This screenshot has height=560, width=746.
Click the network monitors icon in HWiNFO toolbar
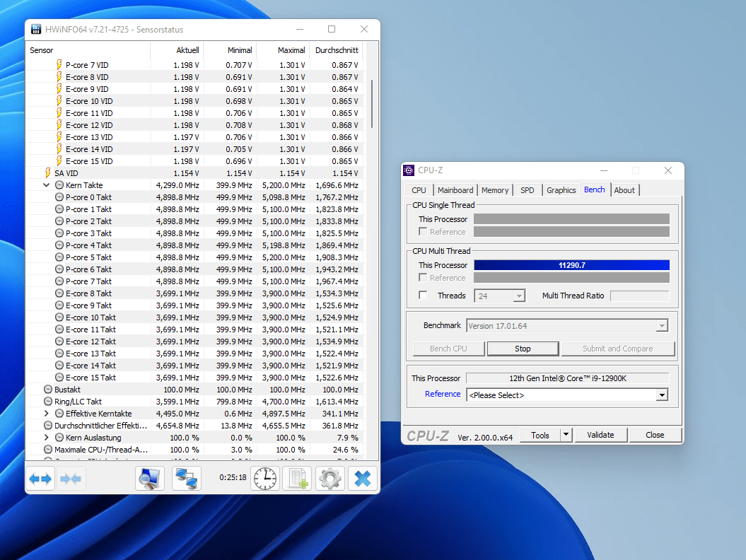pyautogui.click(x=186, y=479)
